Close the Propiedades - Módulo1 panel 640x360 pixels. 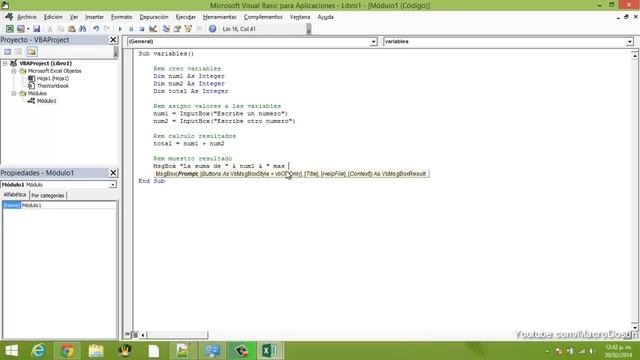pyautogui.click(x=113, y=173)
